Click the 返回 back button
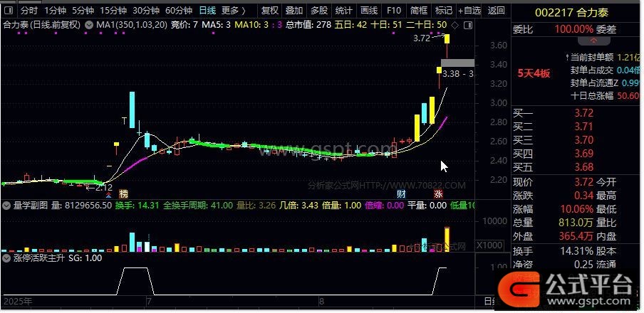 tap(496, 10)
